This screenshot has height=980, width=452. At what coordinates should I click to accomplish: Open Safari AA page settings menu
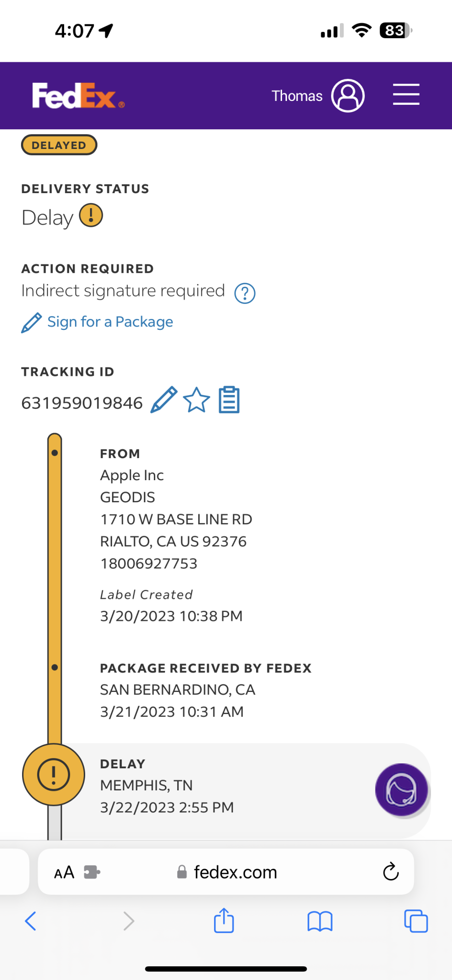64,873
